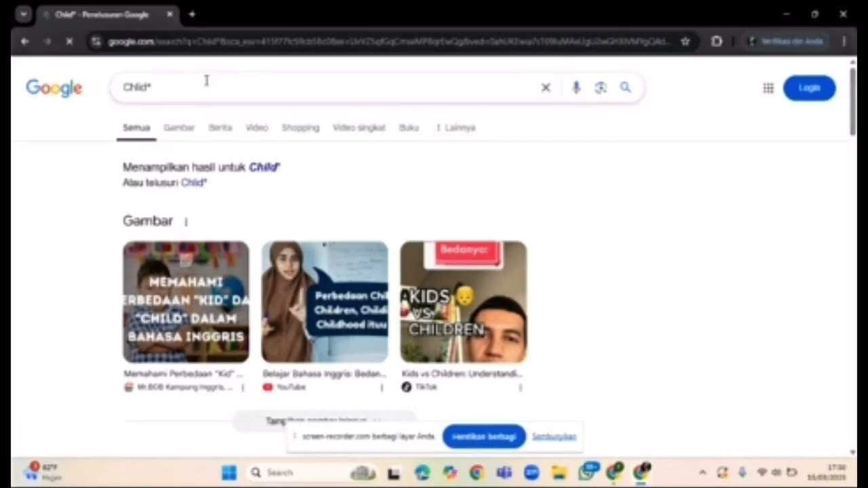The image size is (868, 488).
Task: View site information icon in address bar
Action: 96,41
